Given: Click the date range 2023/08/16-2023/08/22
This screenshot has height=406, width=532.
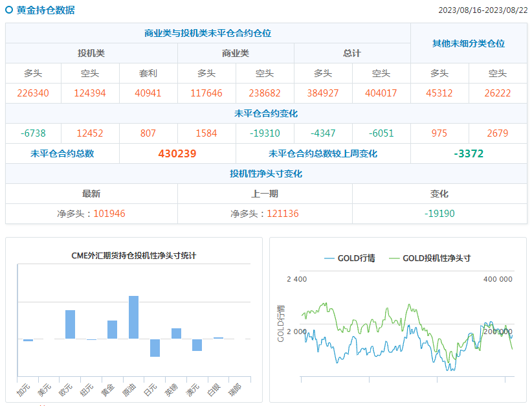Looking at the screenshot, I should 483,10.
